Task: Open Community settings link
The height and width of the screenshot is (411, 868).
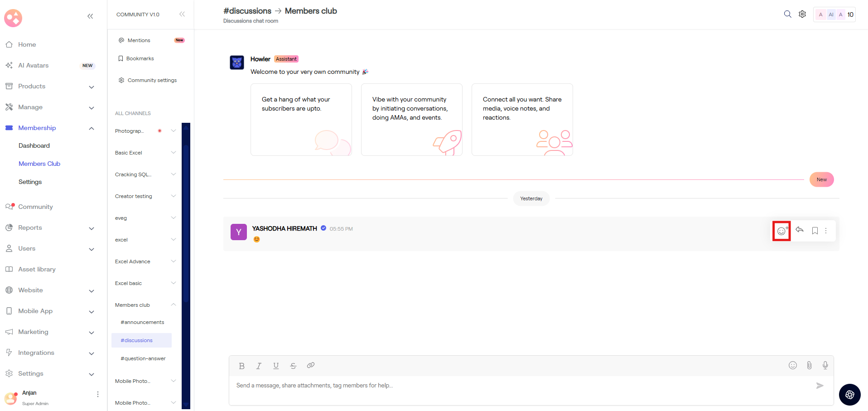Action: (x=152, y=80)
